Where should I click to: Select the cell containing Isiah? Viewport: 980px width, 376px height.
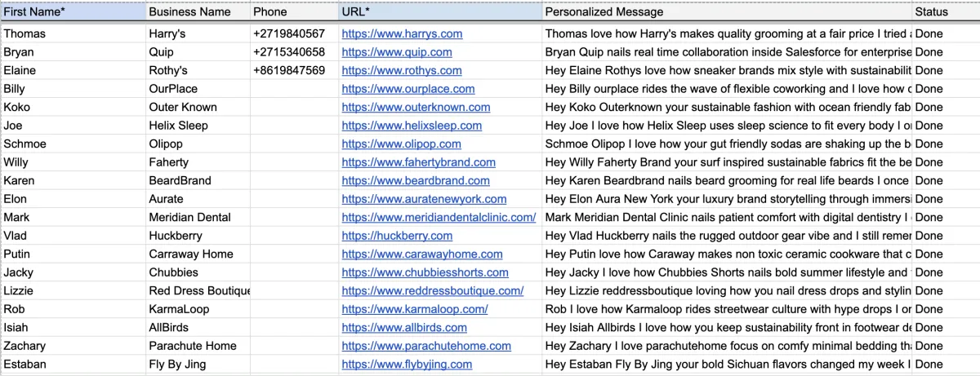[73, 327]
